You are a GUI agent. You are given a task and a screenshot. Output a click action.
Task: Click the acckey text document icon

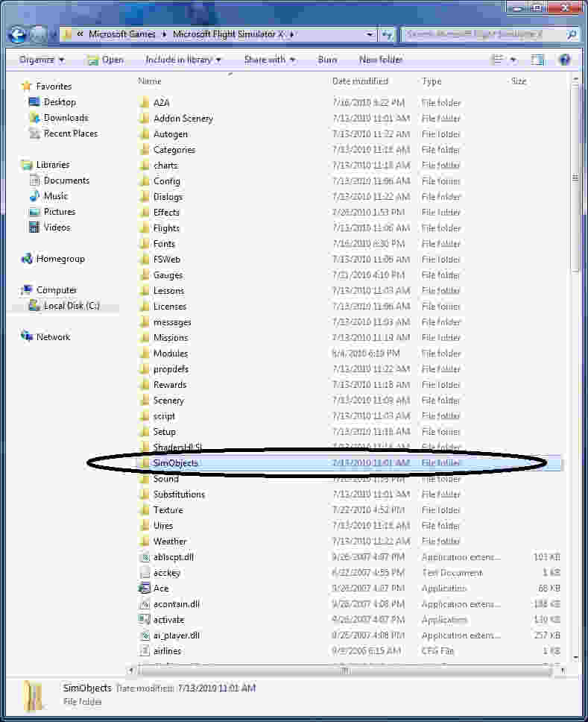(145, 573)
